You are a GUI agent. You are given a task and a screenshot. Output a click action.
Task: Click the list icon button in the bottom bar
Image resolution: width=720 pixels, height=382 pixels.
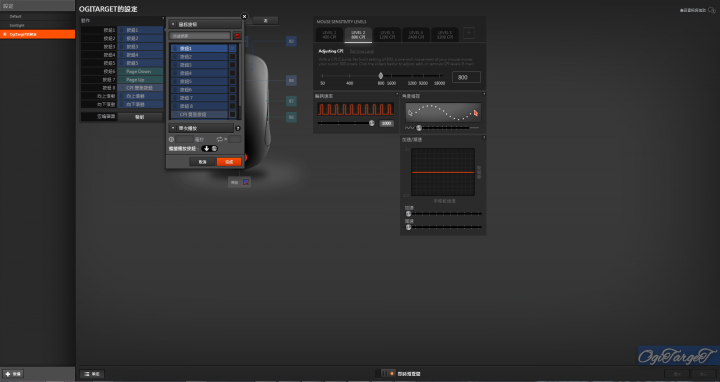[92, 374]
